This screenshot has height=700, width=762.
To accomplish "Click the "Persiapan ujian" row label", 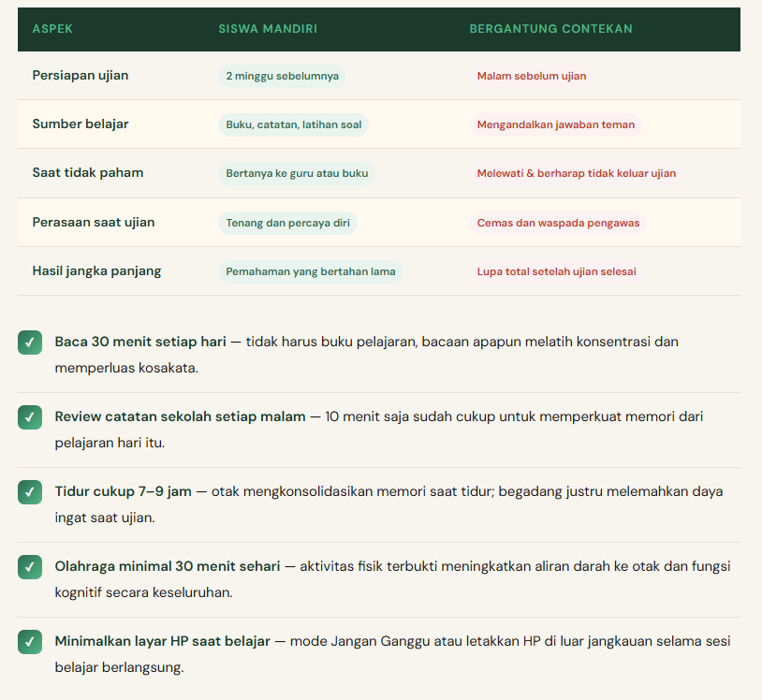I will pyautogui.click(x=81, y=76).
